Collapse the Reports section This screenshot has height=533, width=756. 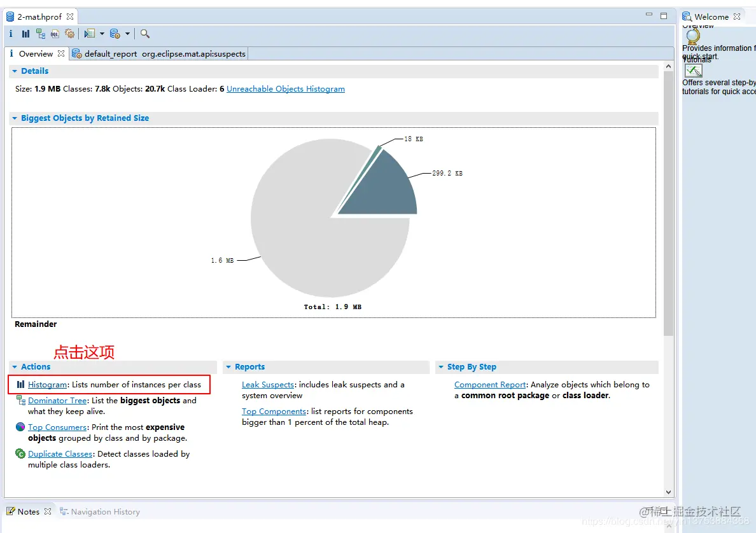point(228,367)
